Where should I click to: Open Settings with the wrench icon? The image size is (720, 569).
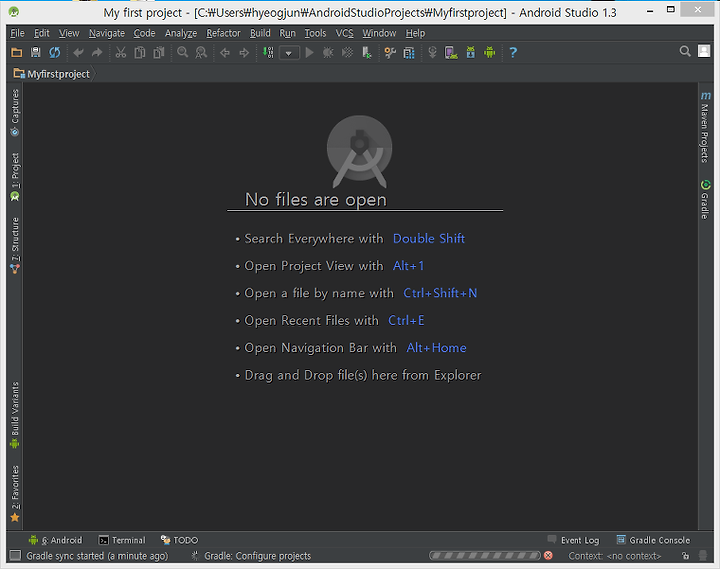tap(390, 53)
